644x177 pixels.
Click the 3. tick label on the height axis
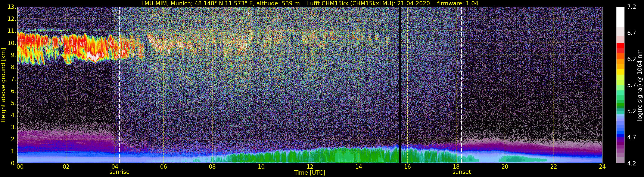pos(13,127)
